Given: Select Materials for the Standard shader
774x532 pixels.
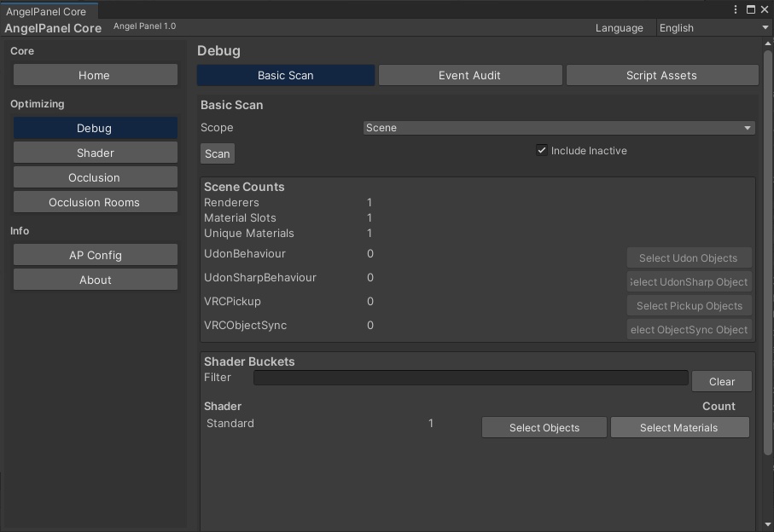Looking at the screenshot, I should [679, 427].
